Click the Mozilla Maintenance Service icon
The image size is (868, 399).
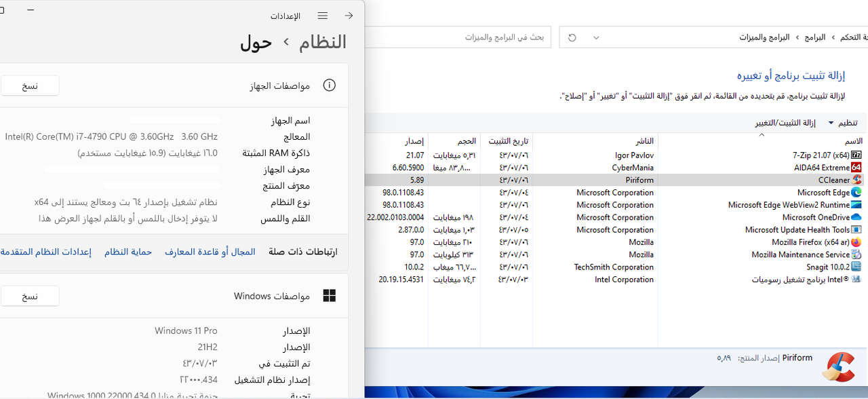(856, 254)
